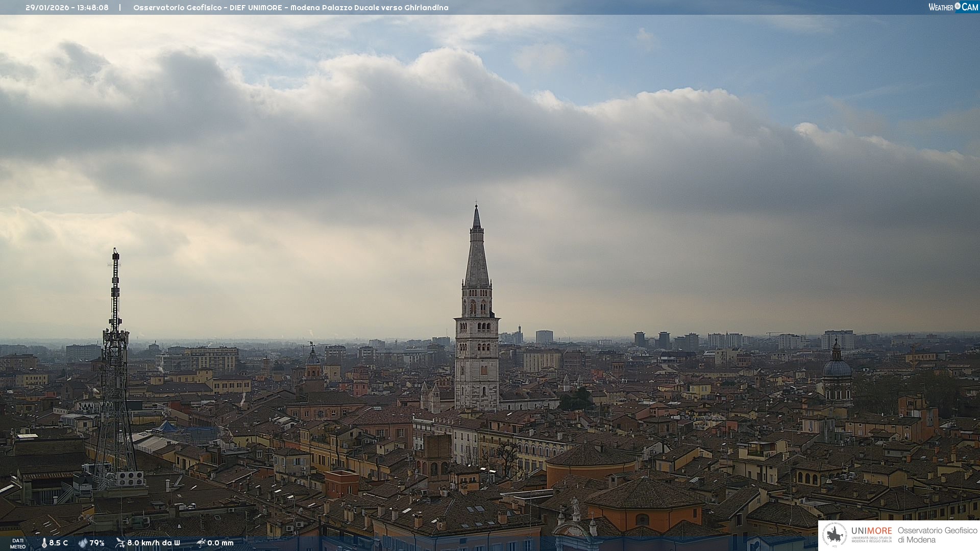Screen dimensions: 980x551
Task: Click the humidity water drops icon
Action: (83, 543)
